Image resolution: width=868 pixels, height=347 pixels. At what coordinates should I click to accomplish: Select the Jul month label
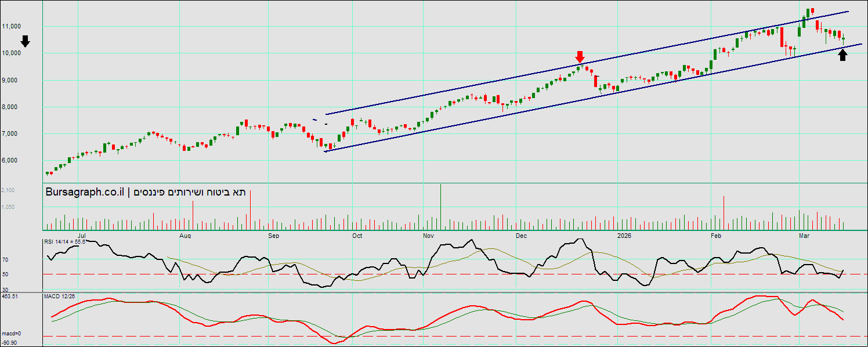point(82,236)
